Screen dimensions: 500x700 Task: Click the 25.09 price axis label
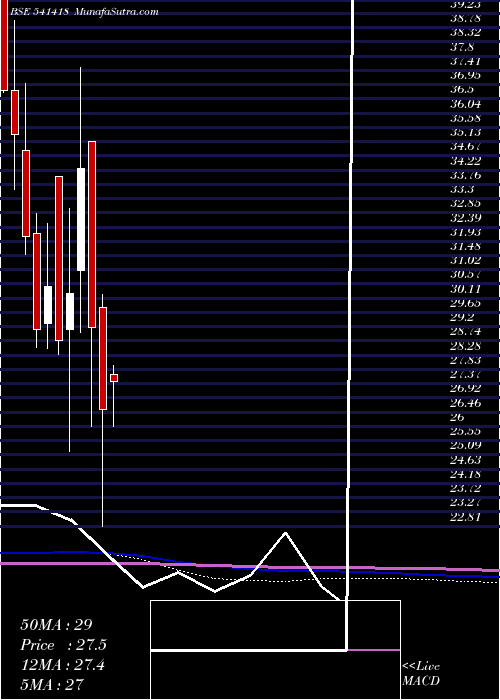pos(466,446)
